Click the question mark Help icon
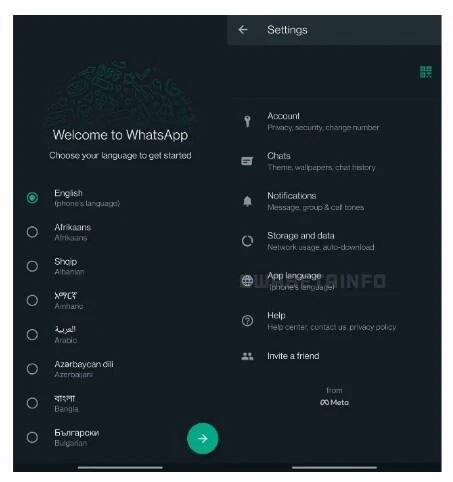The image size is (453, 482). pyautogui.click(x=247, y=321)
